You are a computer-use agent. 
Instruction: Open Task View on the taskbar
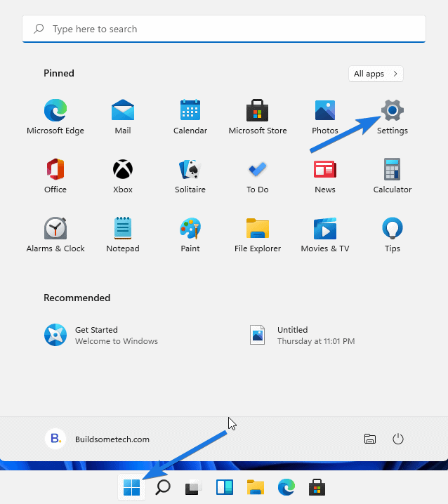(x=193, y=487)
